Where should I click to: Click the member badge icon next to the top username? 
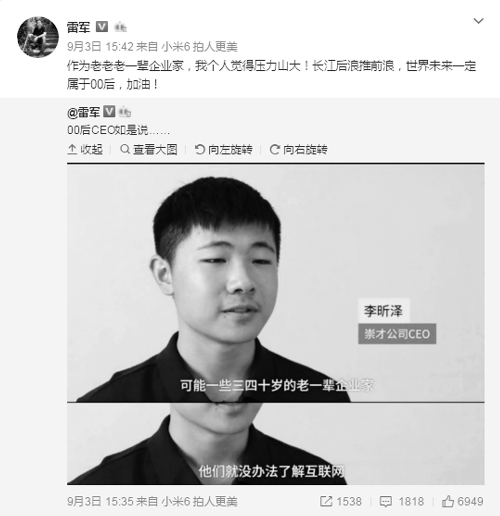[x=120, y=27]
